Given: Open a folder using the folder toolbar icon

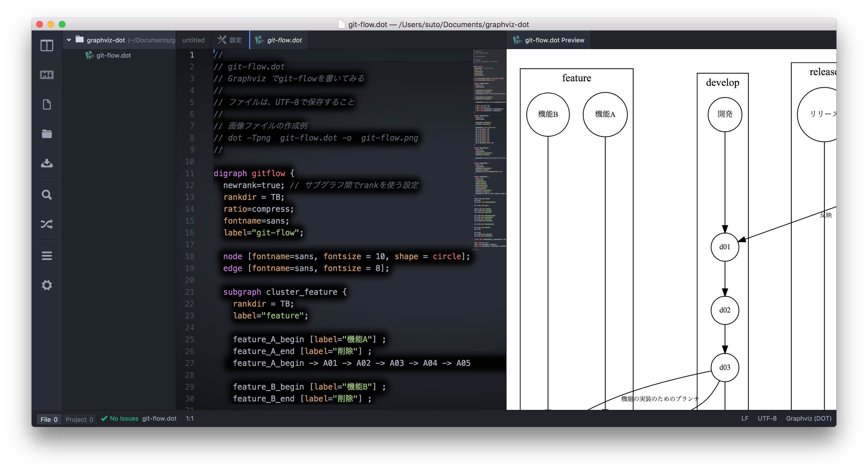Looking at the screenshot, I should coord(47,134).
